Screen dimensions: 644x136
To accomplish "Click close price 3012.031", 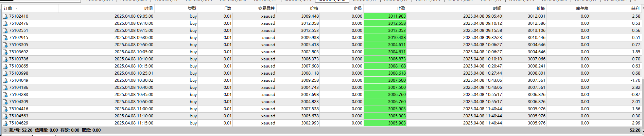I will [x=537, y=16].
